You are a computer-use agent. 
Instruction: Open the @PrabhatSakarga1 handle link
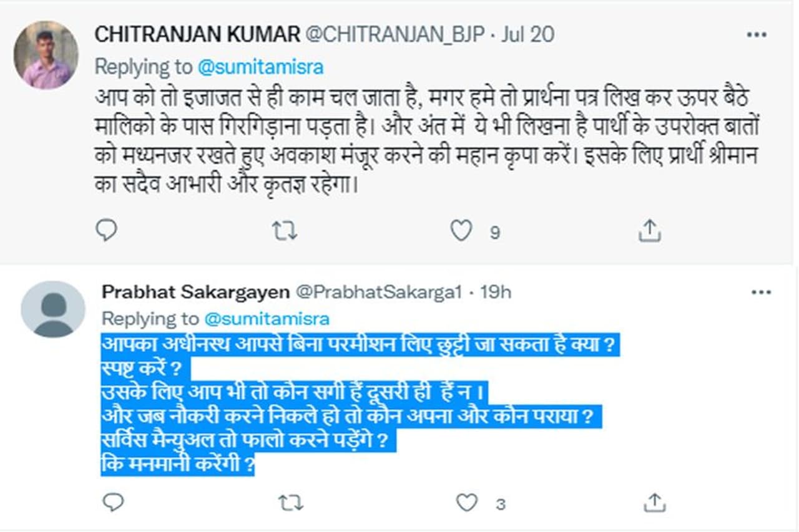378,292
